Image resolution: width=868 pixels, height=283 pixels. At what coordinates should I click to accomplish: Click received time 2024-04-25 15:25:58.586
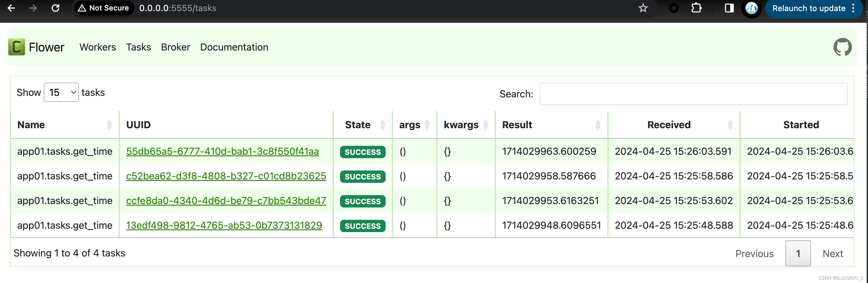[x=674, y=176]
